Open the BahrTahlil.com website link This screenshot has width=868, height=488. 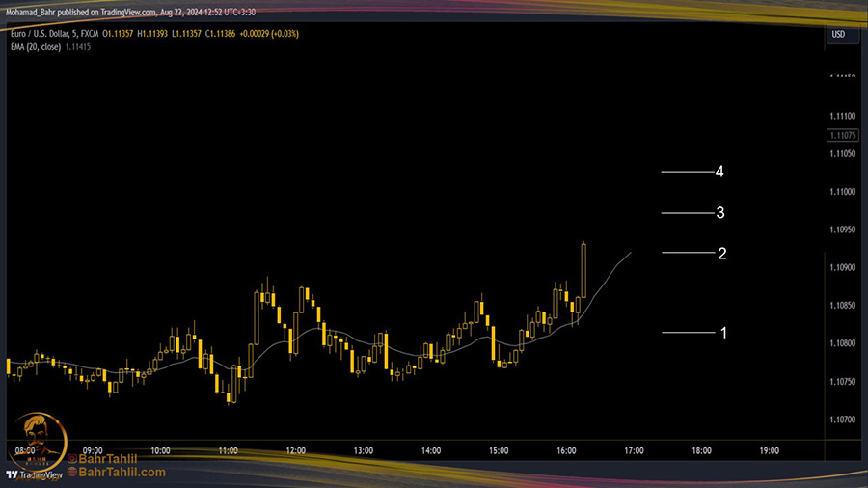coord(122,473)
